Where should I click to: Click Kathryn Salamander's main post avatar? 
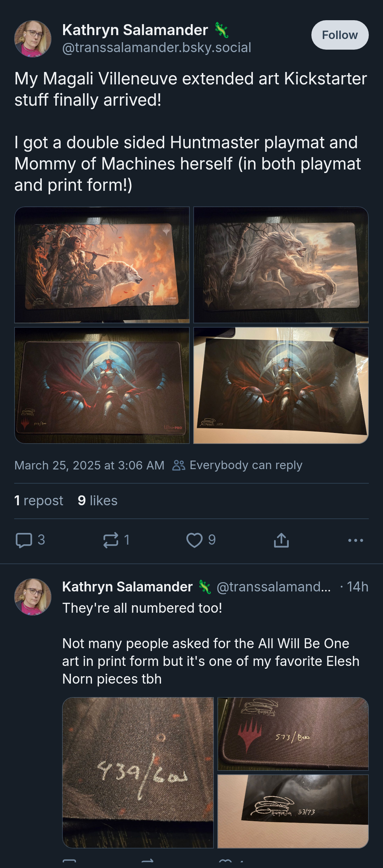(x=33, y=39)
